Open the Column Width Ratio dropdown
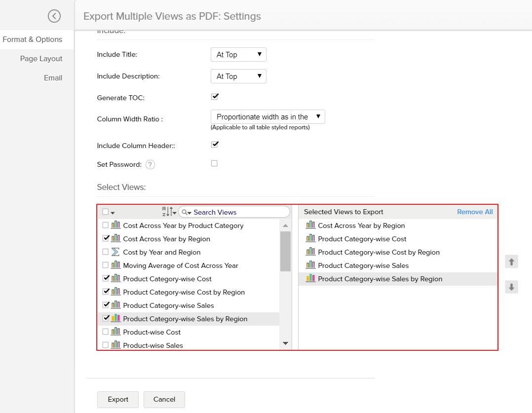The width and height of the screenshot is (532, 413). click(267, 116)
